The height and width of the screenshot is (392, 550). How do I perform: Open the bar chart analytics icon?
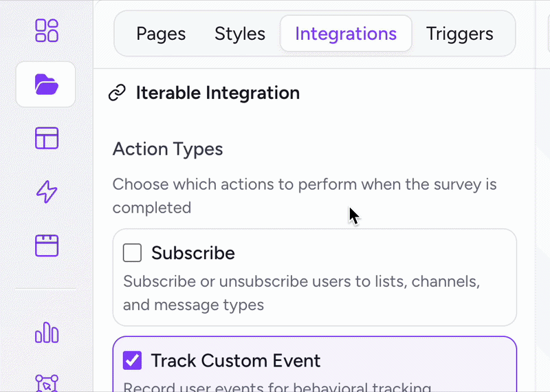[x=47, y=332]
